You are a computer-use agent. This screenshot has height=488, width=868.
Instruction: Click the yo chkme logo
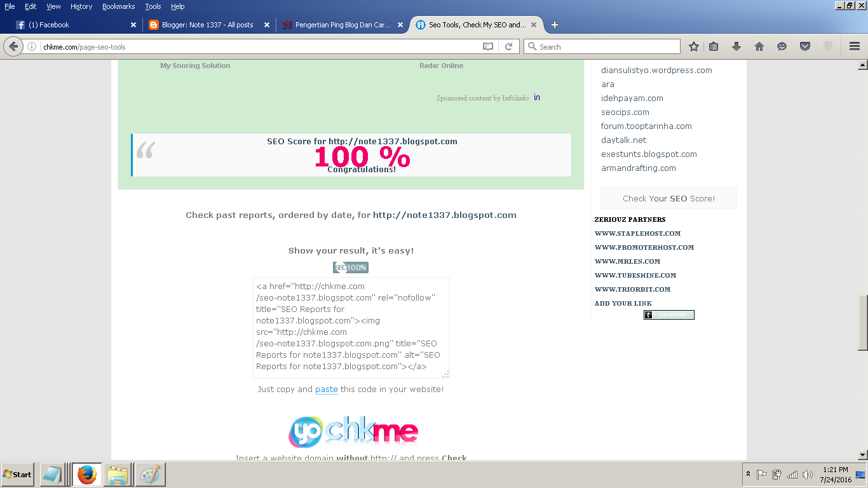coord(353,432)
